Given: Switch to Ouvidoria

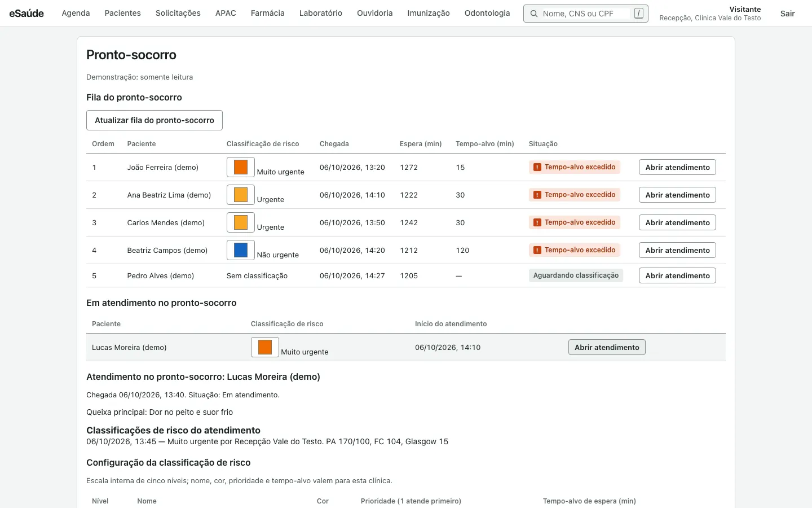Looking at the screenshot, I should (375, 14).
